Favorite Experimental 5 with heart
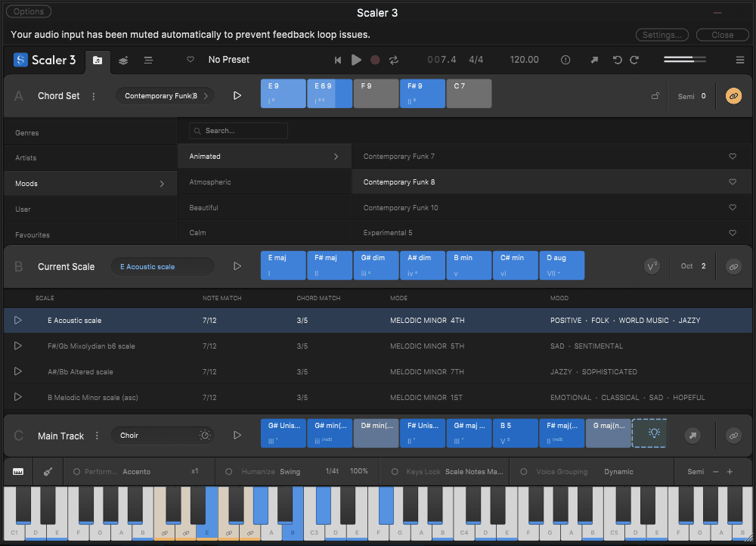Image resolution: width=756 pixels, height=546 pixels. (733, 233)
